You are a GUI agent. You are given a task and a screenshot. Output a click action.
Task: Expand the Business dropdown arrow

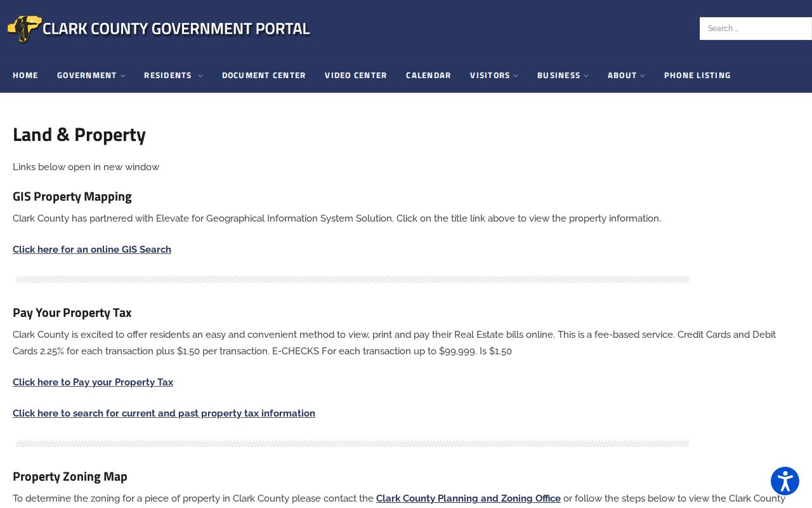[x=586, y=76]
